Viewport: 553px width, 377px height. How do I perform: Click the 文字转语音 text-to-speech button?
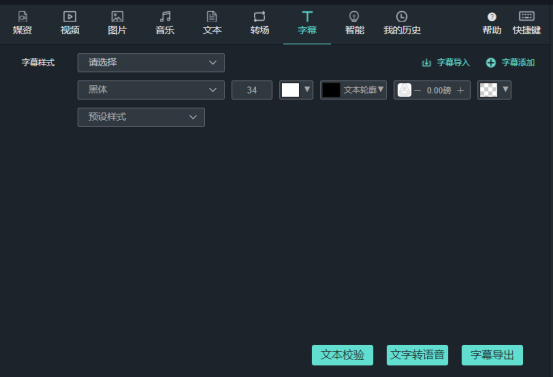tap(417, 355)
